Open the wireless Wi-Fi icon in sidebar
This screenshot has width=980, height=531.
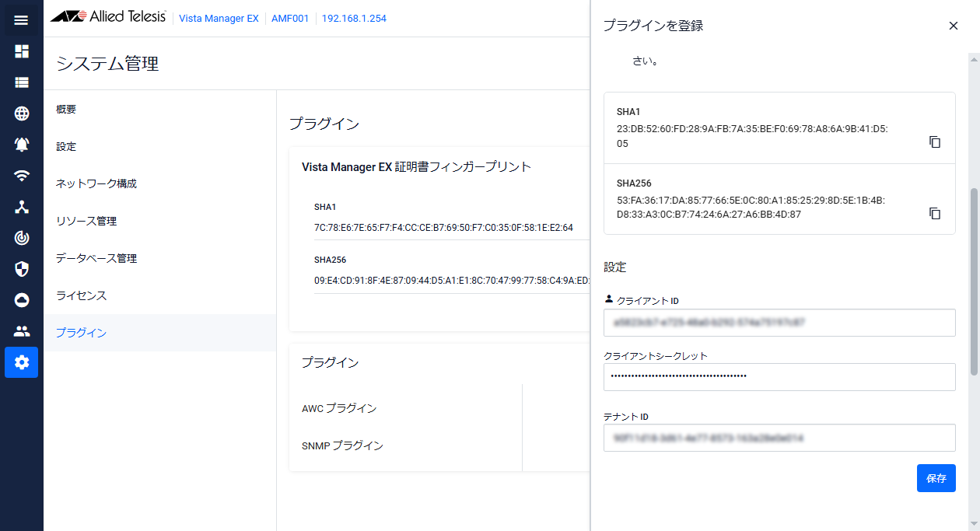(22, 176)
